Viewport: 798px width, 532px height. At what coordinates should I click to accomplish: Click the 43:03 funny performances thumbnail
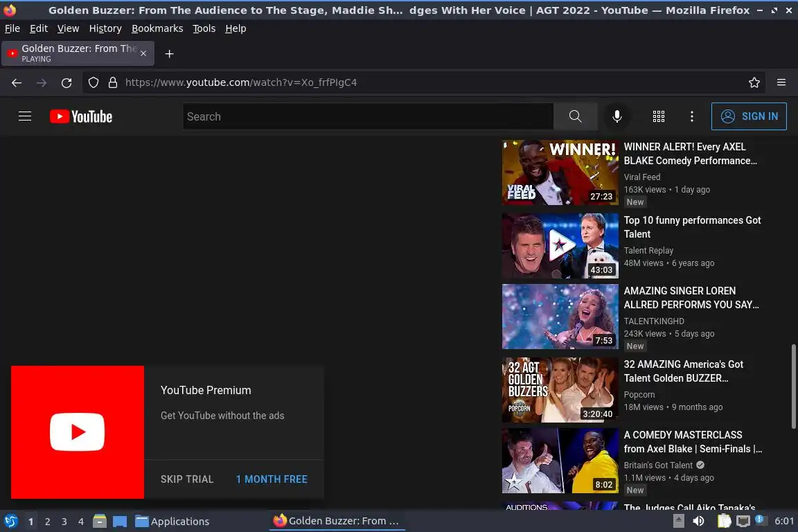pos(560,246)
